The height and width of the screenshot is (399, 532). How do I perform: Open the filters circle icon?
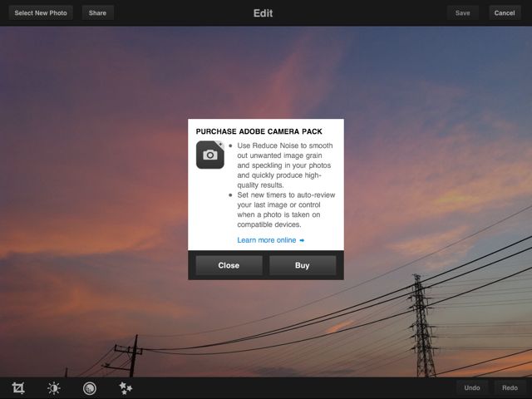[90, 388]
